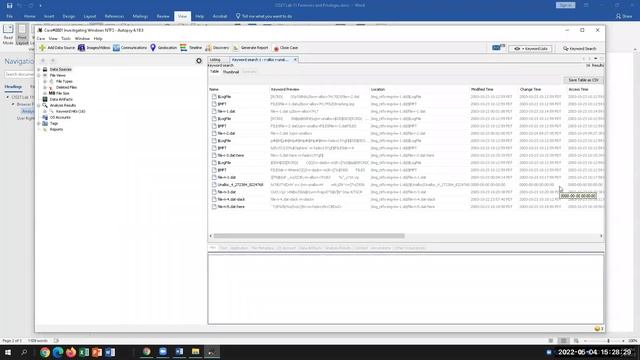Image resolution: width=640 pixels, height=360 pixels.
Task: Click Generate Report in the Autopsy toolbar
Action: click(250, 48)
